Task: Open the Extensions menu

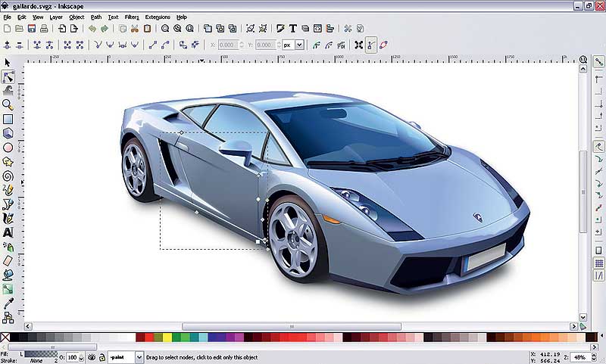Action: click(158, 17)
